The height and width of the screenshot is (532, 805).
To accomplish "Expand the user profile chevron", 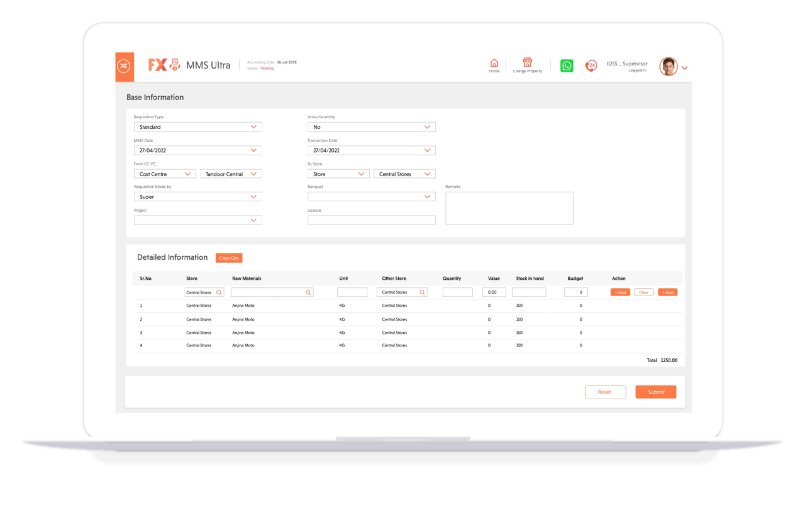I will (x=684, y=67).
